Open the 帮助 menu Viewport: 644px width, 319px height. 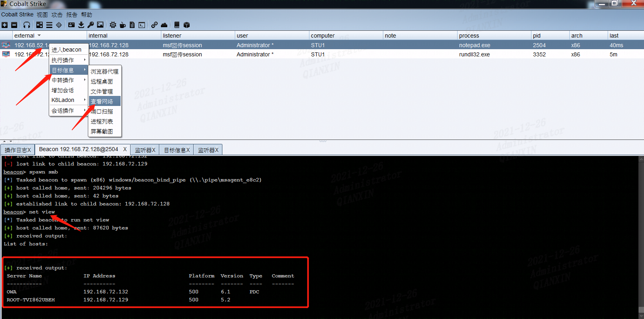pyautogui.click(x=86, y=15)
